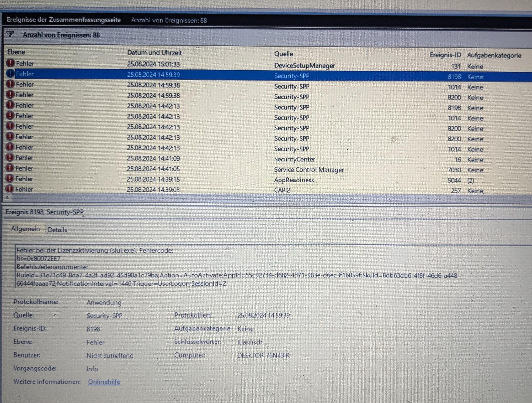Viewport: 532px width, 403px height.
Task: Click error icon of AppReadiness event row
Action: tap(10, 179)
